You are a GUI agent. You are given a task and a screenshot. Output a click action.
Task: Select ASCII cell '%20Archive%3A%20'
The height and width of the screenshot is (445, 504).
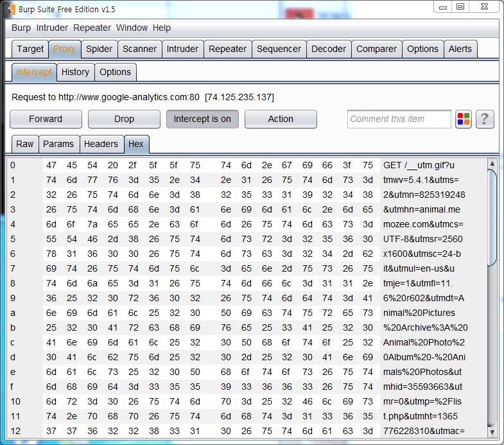425,327
